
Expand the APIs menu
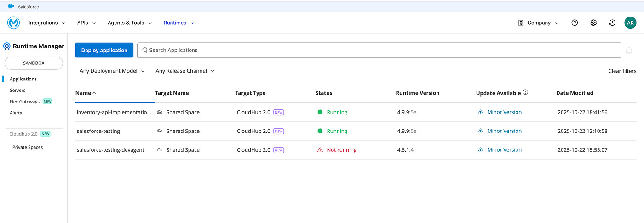[x=86, y=23]
